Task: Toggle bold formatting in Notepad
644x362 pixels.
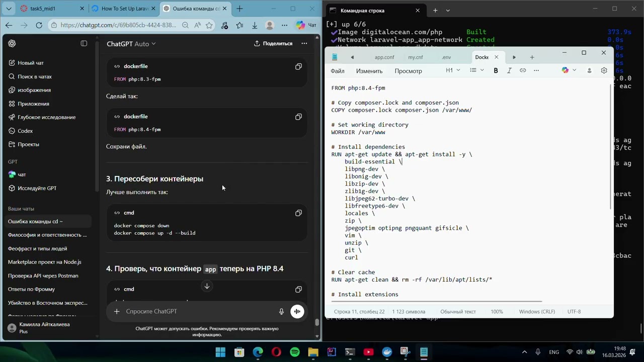Action: [496, 70]
